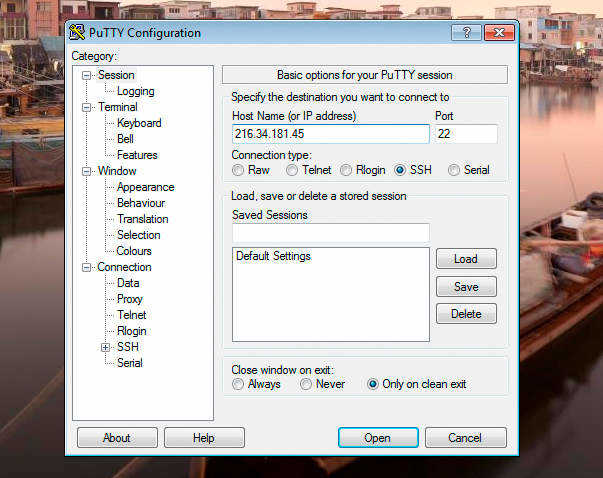The width and height of the screenshot is (603, 478).
Task: Open the Logging category
Action: click(136, 91)
